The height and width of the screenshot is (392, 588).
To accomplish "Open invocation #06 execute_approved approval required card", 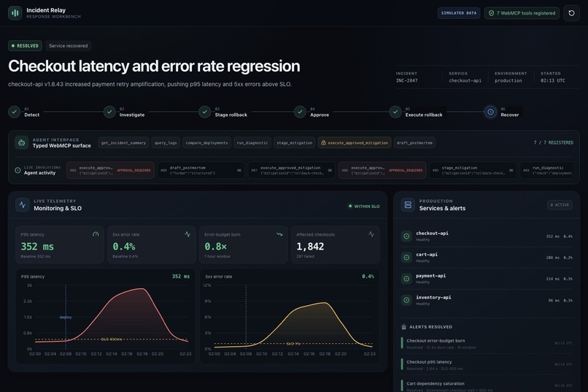I will tap(382, 170).
